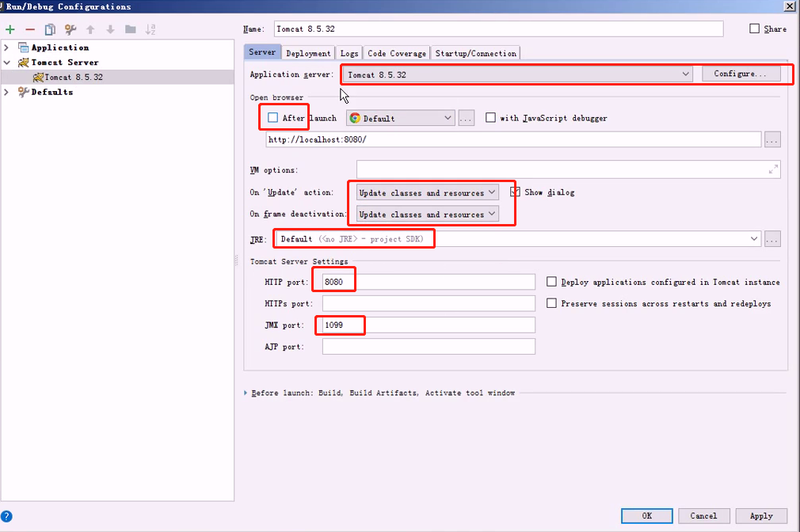Click the HTTP port field showing 8080
Image resolution: width=800 pixels, height=532 pixels.
click(x=429, y=282)
